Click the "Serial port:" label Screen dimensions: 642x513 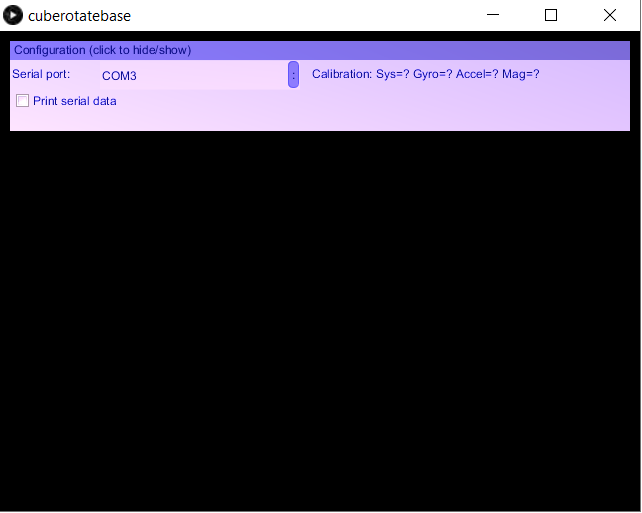tap(41, 74)
